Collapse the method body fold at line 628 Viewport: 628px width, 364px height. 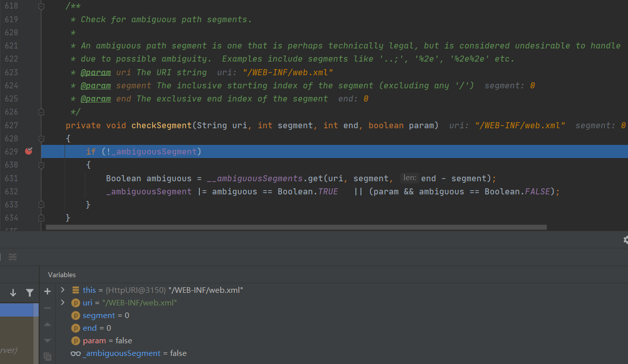[41, 138]
